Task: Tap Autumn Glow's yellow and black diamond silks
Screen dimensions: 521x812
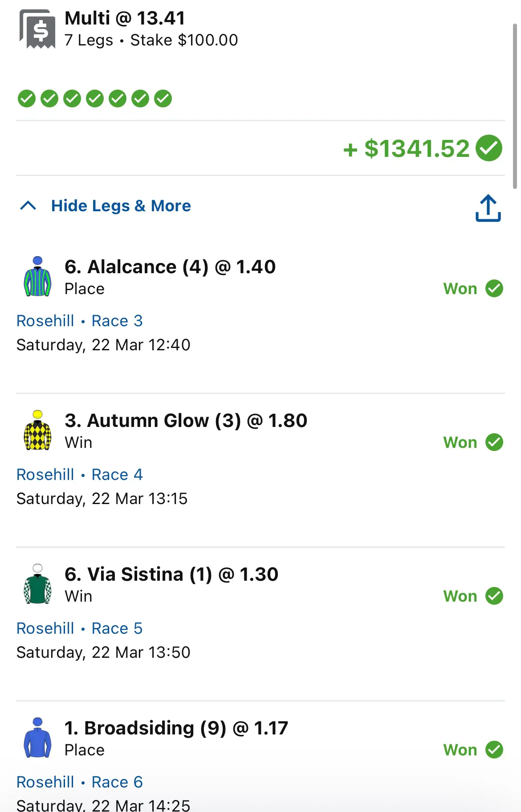Action: coord(37,430)
